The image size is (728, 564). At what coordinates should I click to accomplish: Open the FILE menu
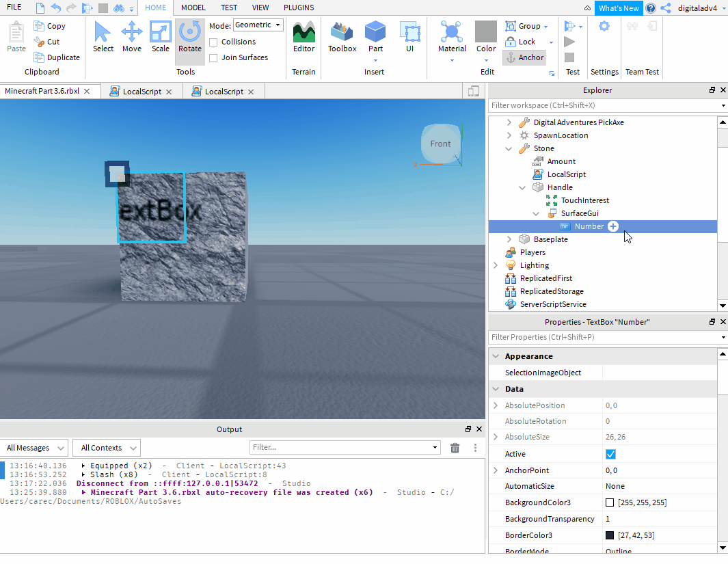coord(14,8)
